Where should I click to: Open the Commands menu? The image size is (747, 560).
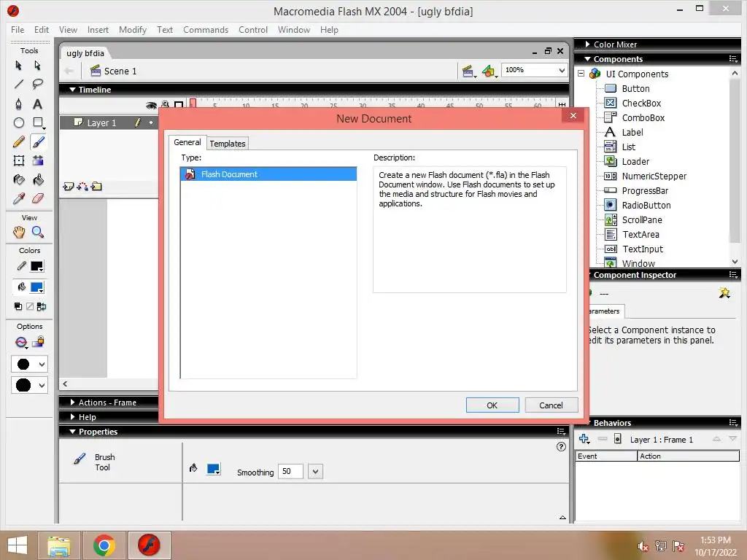(206, 29)
